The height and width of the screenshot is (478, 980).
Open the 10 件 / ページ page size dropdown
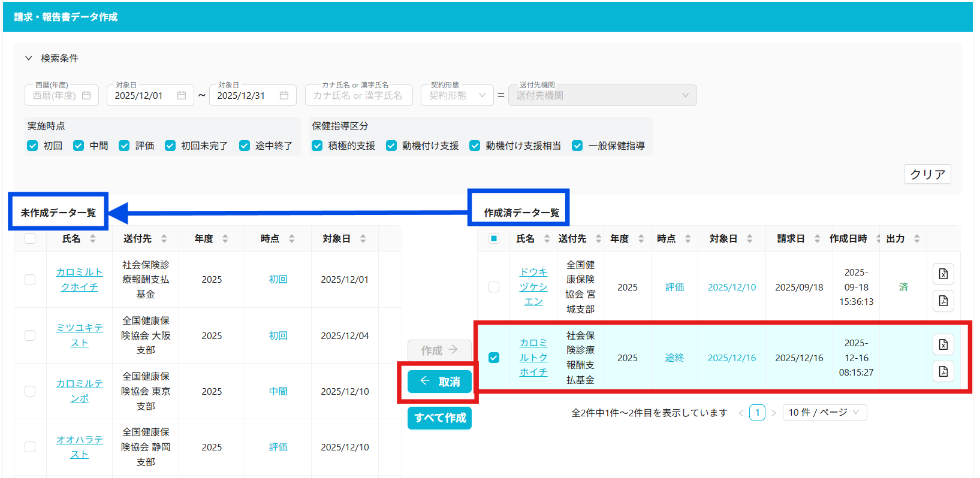point(824,412)
